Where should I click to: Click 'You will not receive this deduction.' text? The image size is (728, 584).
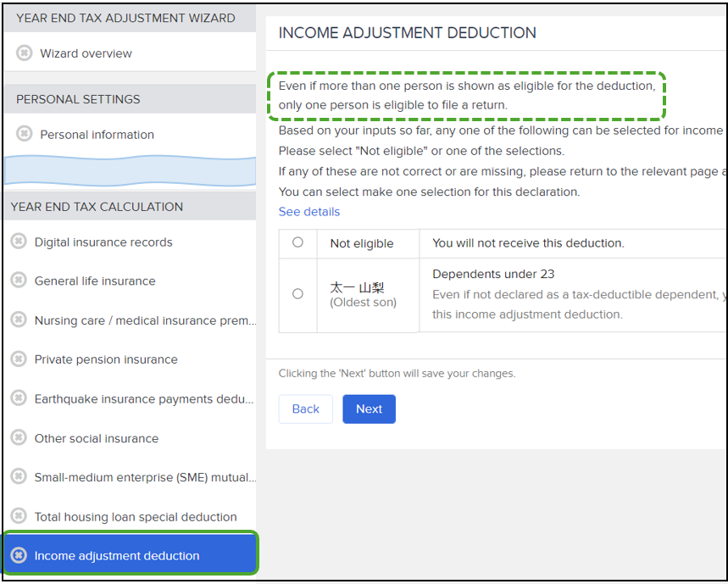click(528, 242)
